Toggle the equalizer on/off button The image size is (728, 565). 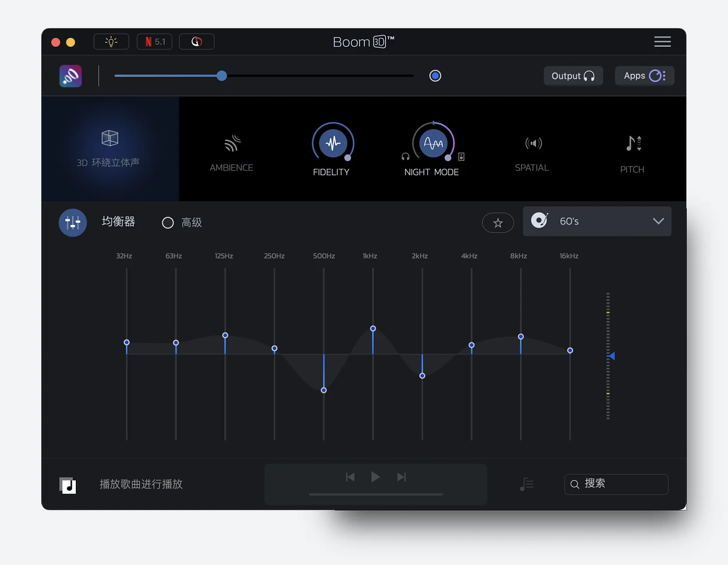click(x=73, y=223)
